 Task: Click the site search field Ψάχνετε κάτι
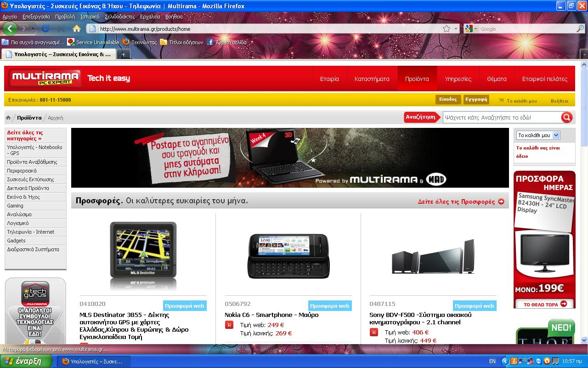click(502, 117)
